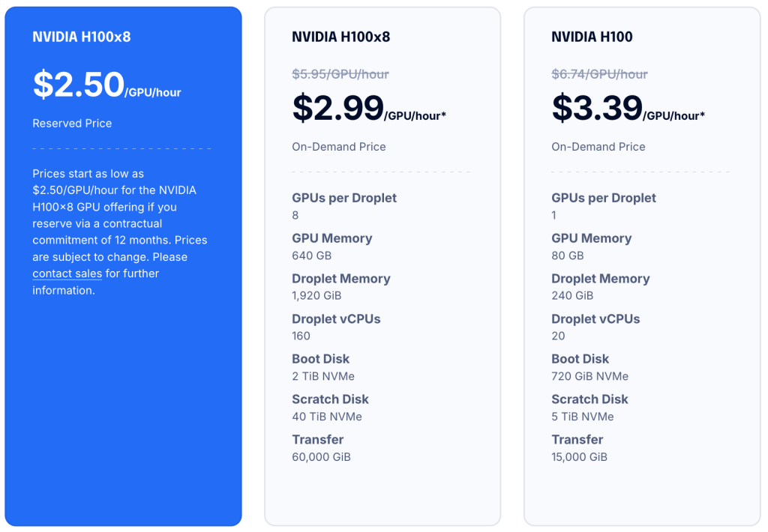Click the $2.50 reserved price figure

[78, 84]
